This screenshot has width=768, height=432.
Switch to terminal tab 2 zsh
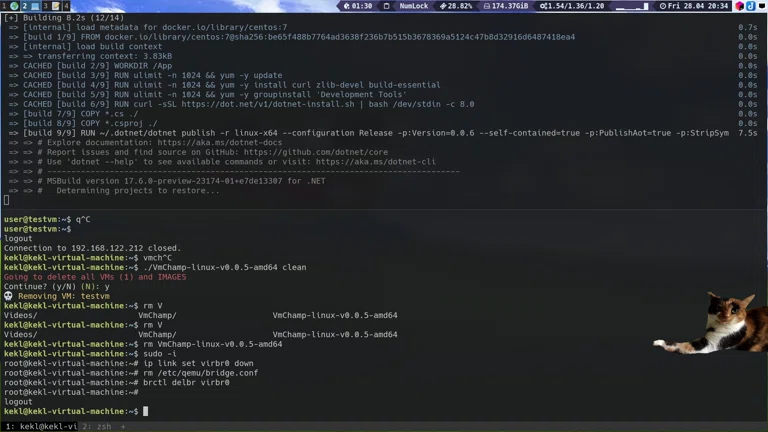[96, 426]
